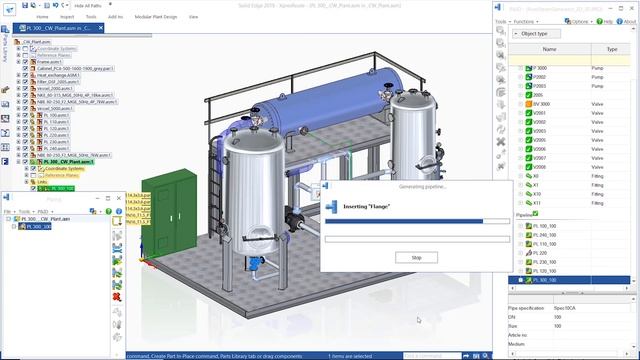
Task: Sort by Name column header
Action: (x=549, y=49)
